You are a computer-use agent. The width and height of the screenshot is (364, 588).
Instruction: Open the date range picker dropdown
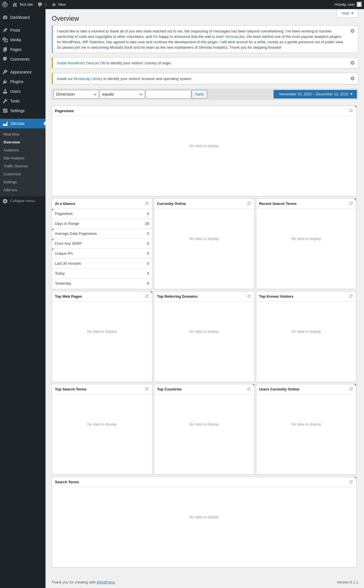(315, 94)
